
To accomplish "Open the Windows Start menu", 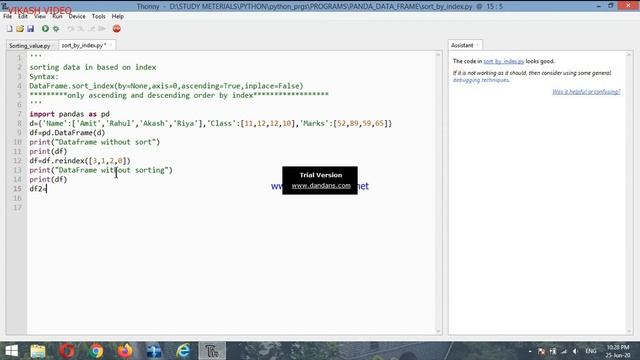I will tap(11, 351).
